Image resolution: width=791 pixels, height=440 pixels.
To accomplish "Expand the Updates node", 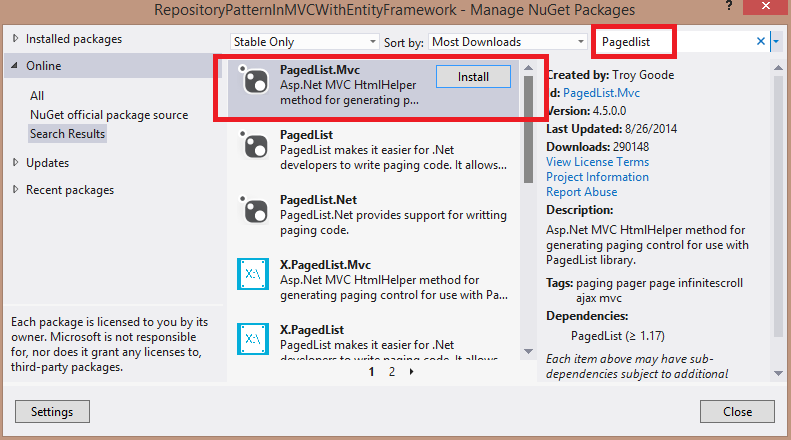I will [15, 162].
